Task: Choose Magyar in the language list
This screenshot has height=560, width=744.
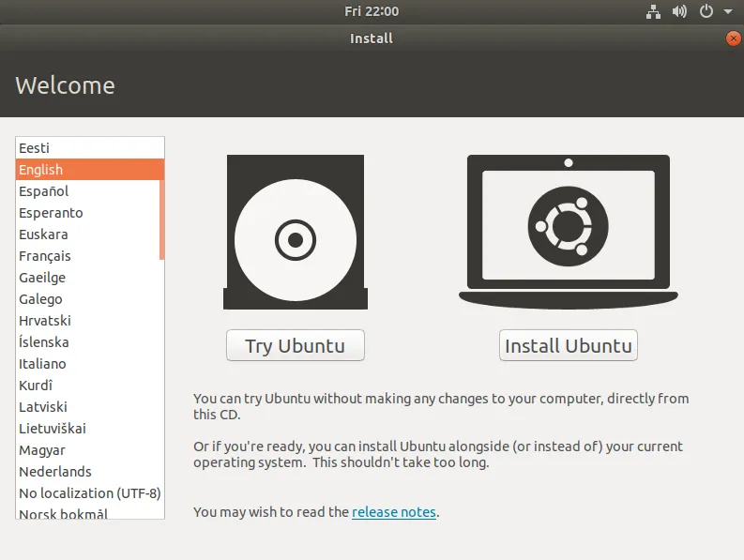Action: [90, 450]
